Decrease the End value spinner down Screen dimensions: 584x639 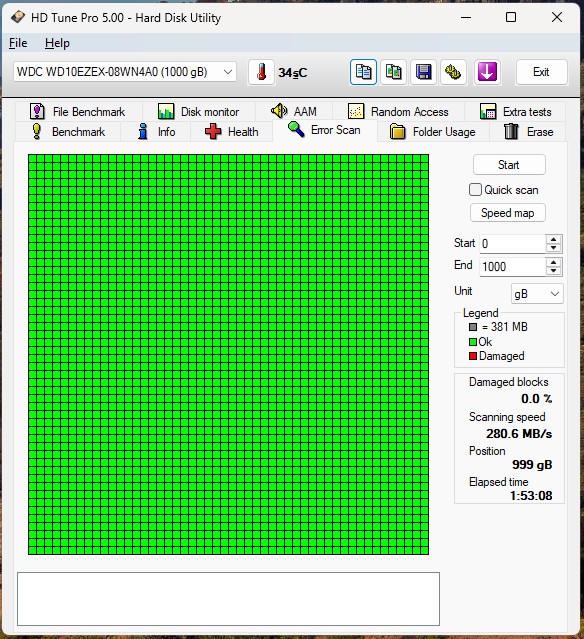(553, 271)
